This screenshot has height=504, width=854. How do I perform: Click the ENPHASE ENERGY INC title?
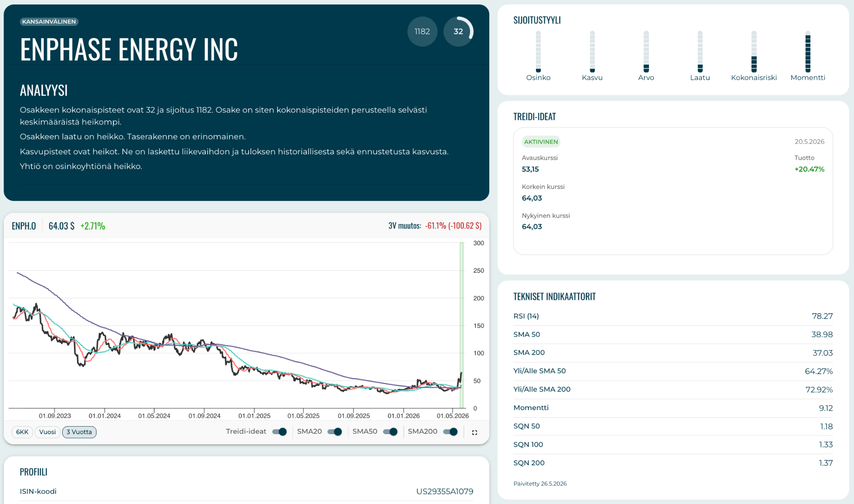[129, 49]
